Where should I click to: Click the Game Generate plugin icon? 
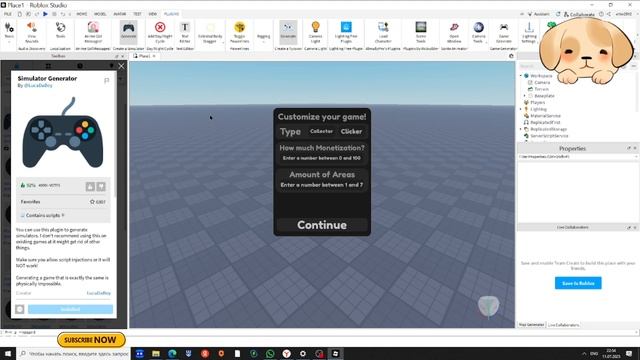point(504,27)
